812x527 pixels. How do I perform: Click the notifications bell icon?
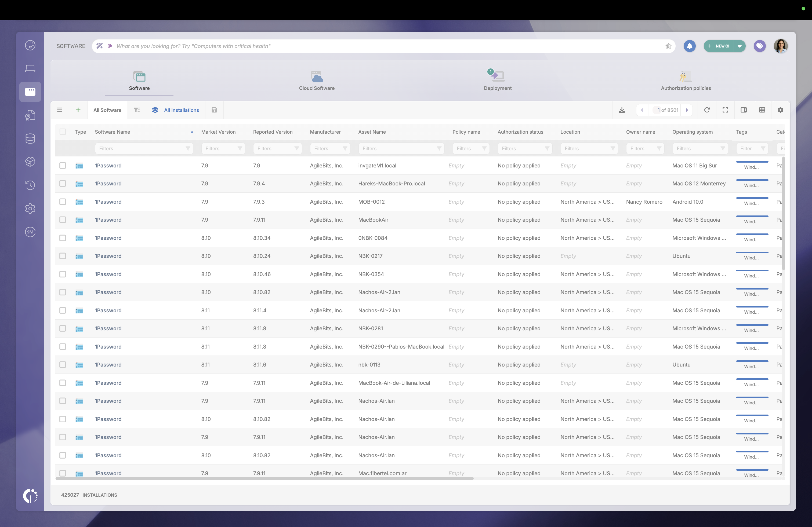(x=690, y=46)
